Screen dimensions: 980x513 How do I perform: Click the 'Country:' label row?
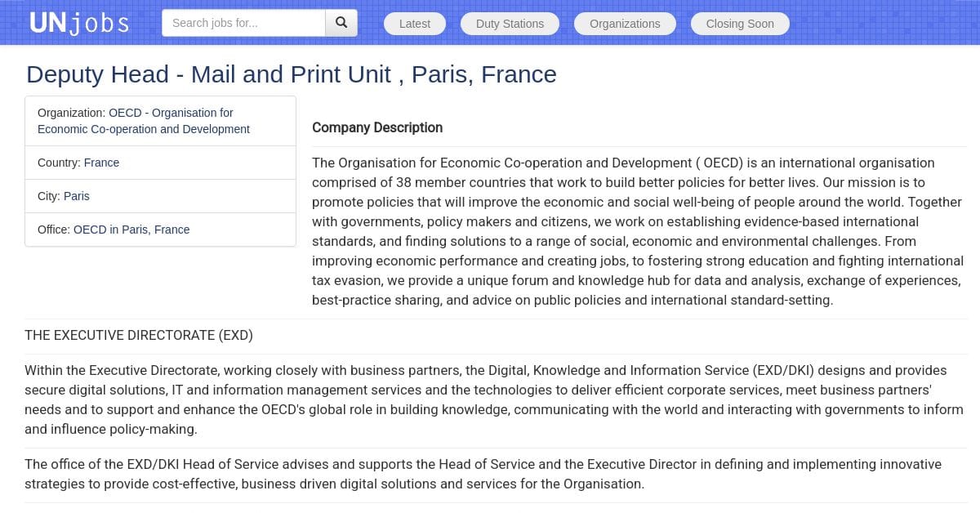coord(160,163)
